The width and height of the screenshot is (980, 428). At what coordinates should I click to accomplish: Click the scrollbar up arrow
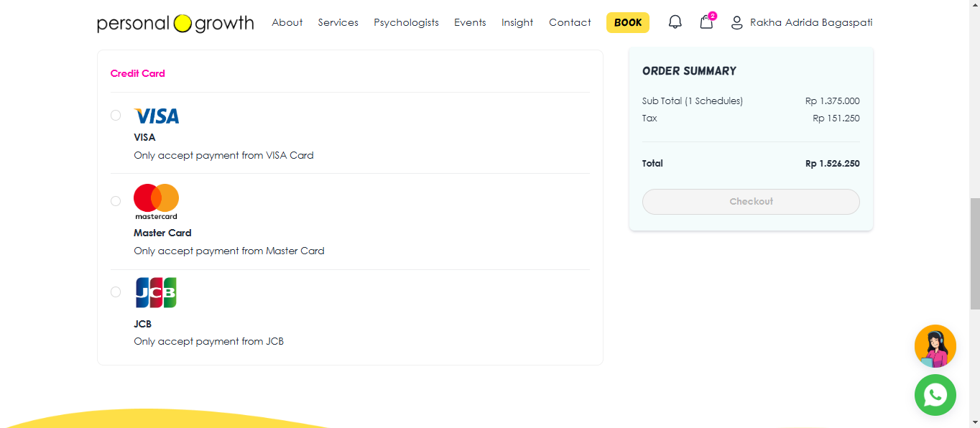point(974,6)
